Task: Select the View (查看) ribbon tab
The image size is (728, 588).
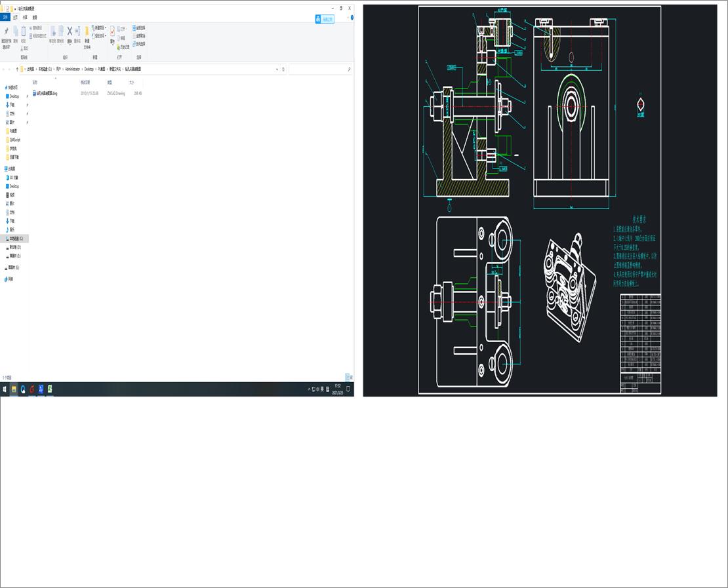Action: (34, 17)
